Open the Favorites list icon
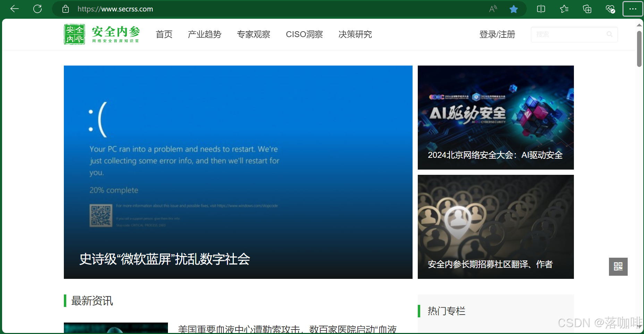 coord(564,9)
